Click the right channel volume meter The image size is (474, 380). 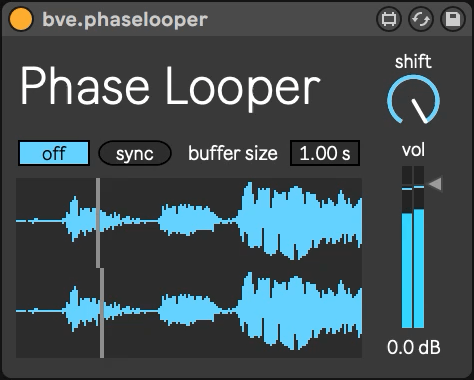419,247
